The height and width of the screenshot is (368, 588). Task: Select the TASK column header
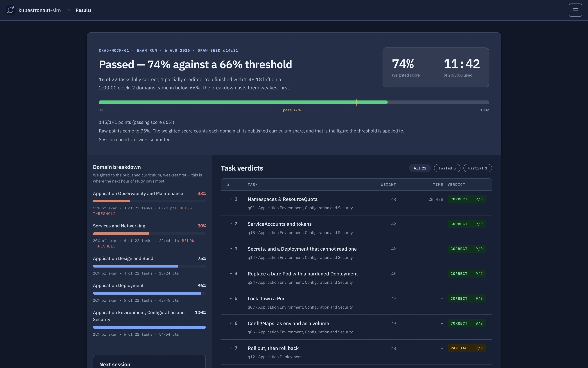pyautogui.click(x=252, y=185)
